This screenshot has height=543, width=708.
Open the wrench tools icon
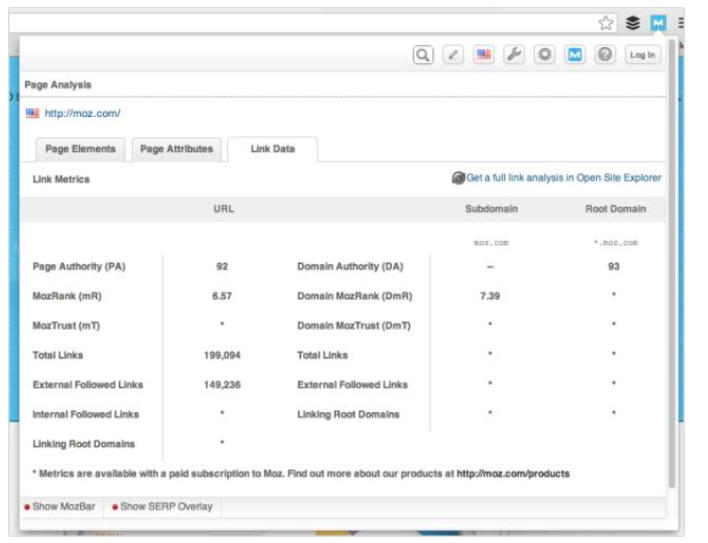coord(514,55)
